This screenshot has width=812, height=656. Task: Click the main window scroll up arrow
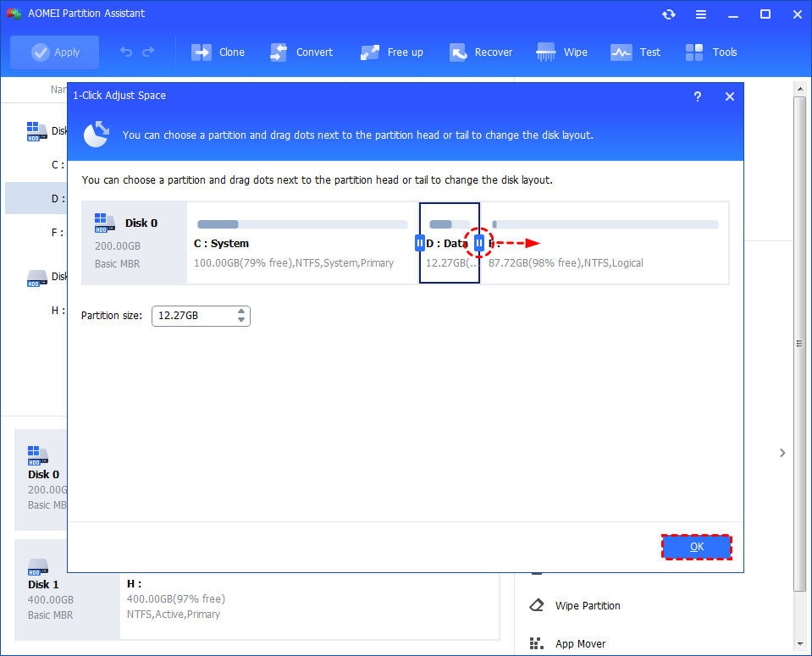[x=800, y=89]
